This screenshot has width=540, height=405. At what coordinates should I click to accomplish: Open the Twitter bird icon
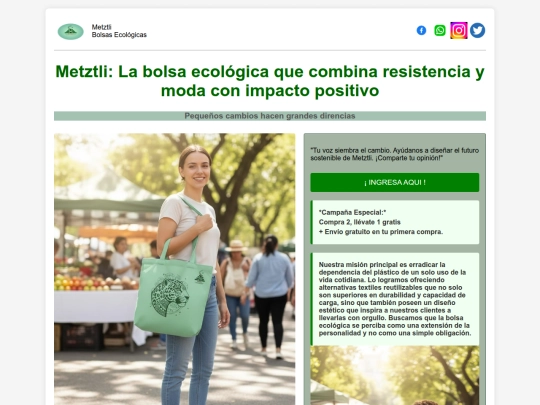click(478, 30)
